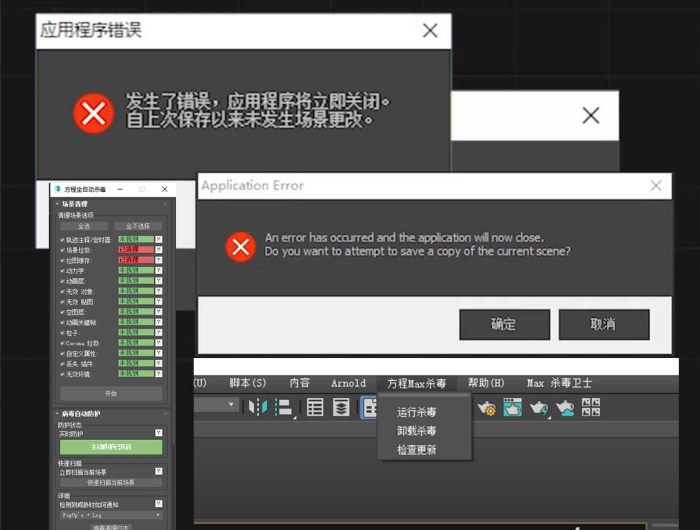Click the Y button for 场景垃圾 row
700x530 pixels.
tap(158, 250)
